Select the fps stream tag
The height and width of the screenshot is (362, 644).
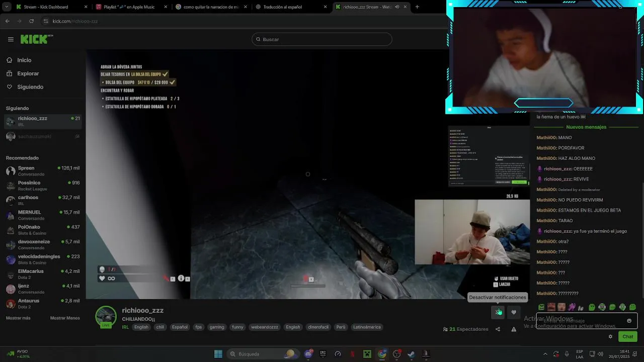point(199,327)
